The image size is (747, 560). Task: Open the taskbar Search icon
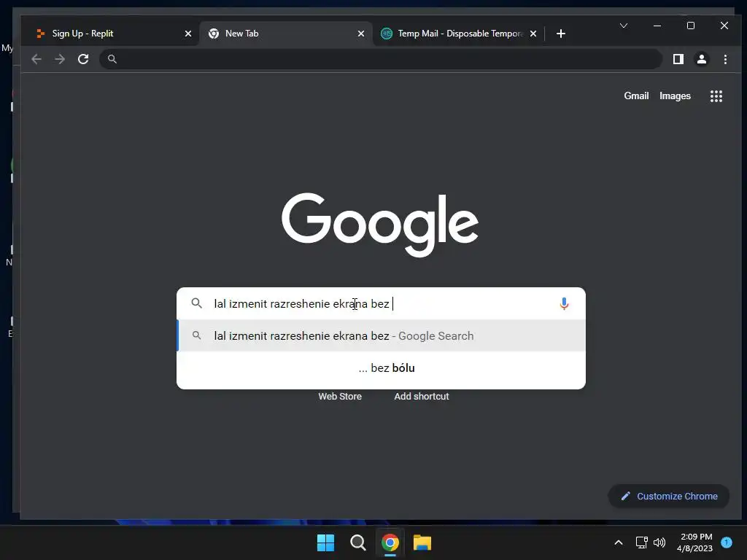pyautogui.click(x=357, y=542)
